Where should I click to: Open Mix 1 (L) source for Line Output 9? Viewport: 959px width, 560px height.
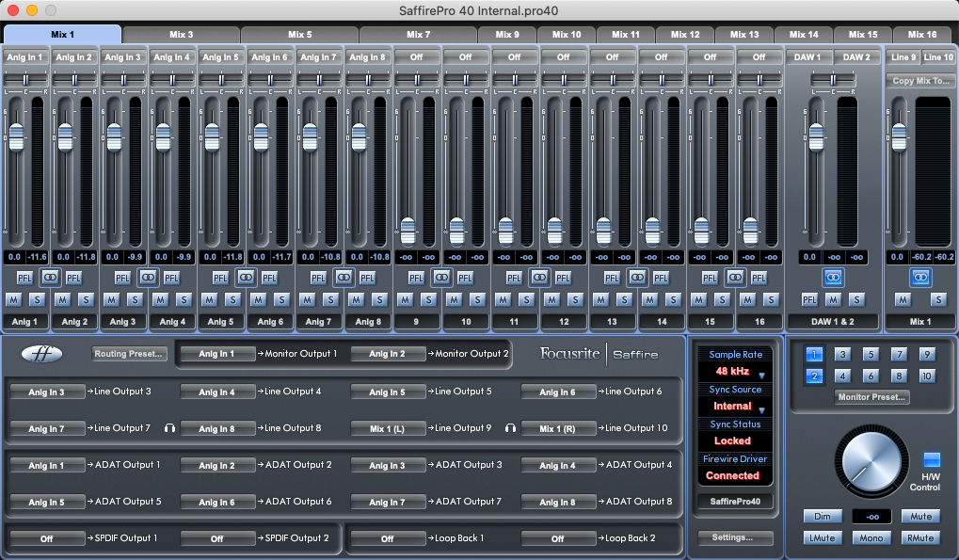(387, 428)
